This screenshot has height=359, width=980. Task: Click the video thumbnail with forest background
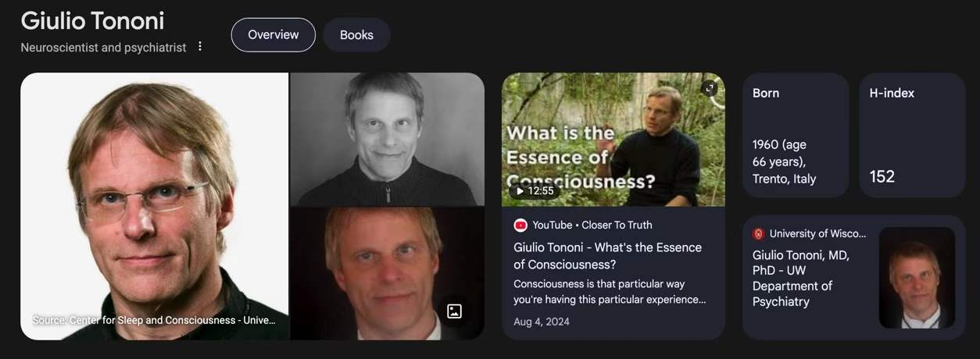613,139
